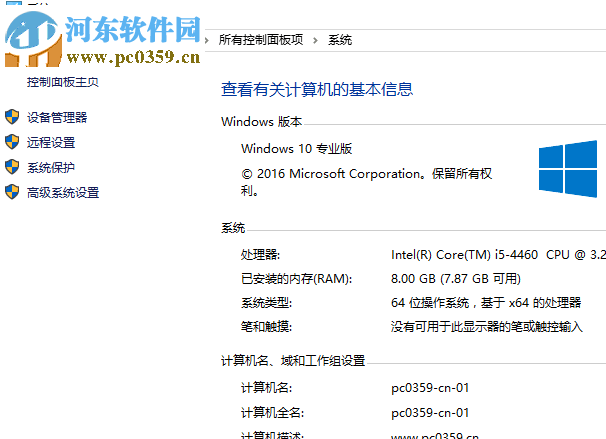Click the Intel(R) Core(TM) i5-4460 value
This screenshot has width=606, height=439.
pos(498,255)
